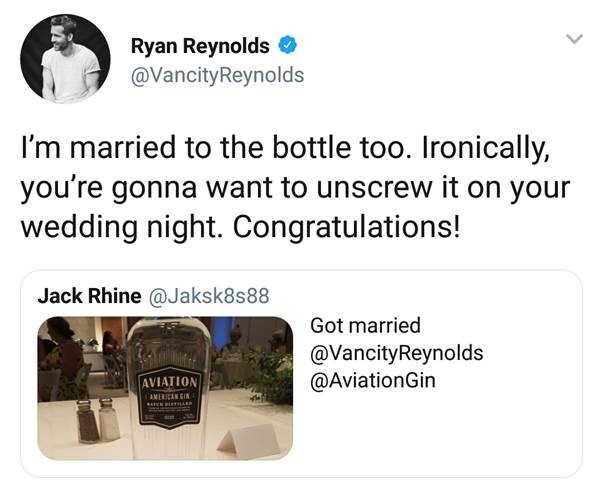603x499 pixels.
Task: Open @VancityReynolds mention in quoted tweet
Action: coord(396,353)
